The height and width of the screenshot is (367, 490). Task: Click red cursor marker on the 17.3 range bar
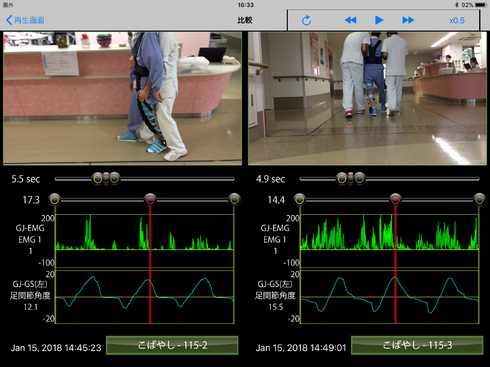tap(150, 200)
